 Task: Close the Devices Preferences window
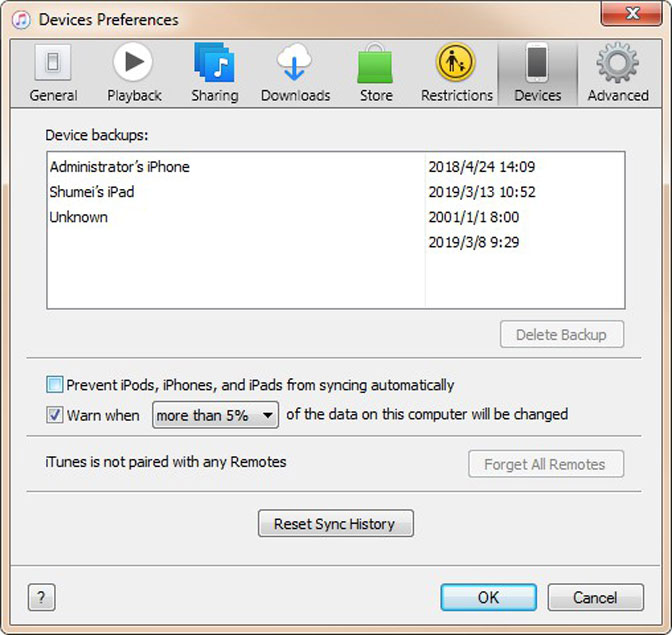pos(632,14)
